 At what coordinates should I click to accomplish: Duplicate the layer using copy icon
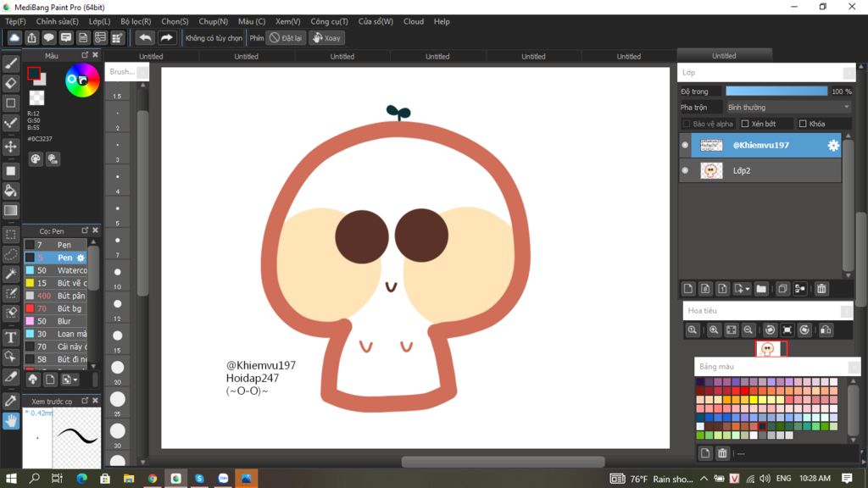tap(782, 288)
